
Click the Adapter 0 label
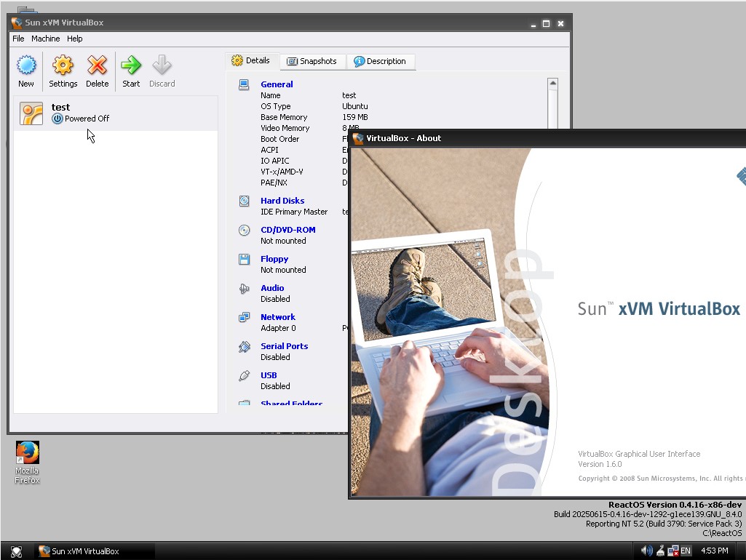coord(278,329)
